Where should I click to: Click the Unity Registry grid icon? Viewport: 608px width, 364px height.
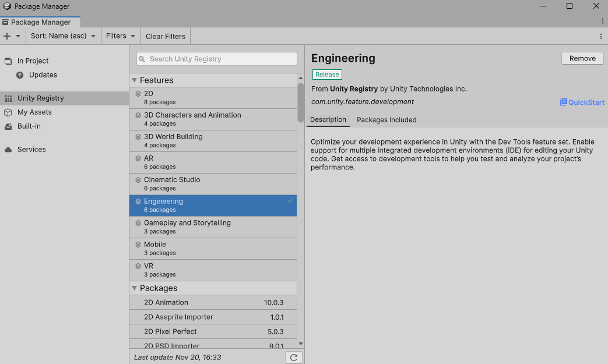click(8, 98)
